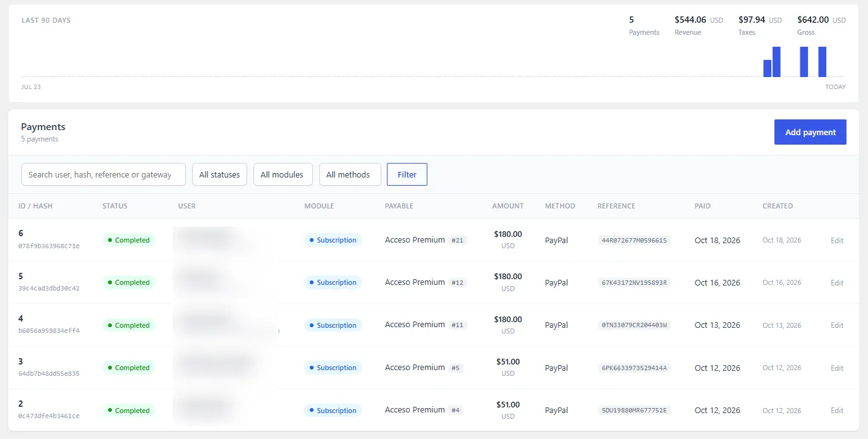Click the #12 tag beside Acceso Premium
This screenshot has width=868, height=439.
tap(458, 283)
